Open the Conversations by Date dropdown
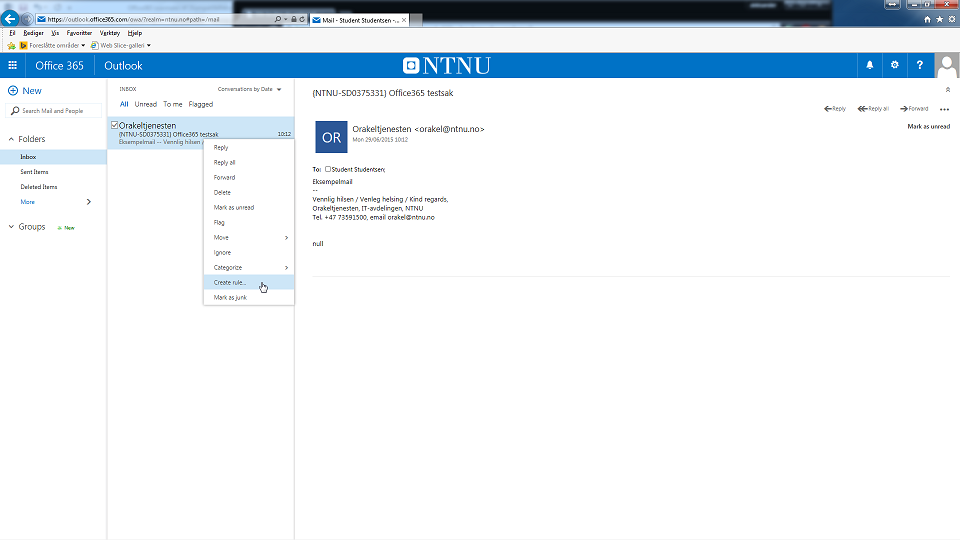The image size is (960, 540). coord(249,89)
